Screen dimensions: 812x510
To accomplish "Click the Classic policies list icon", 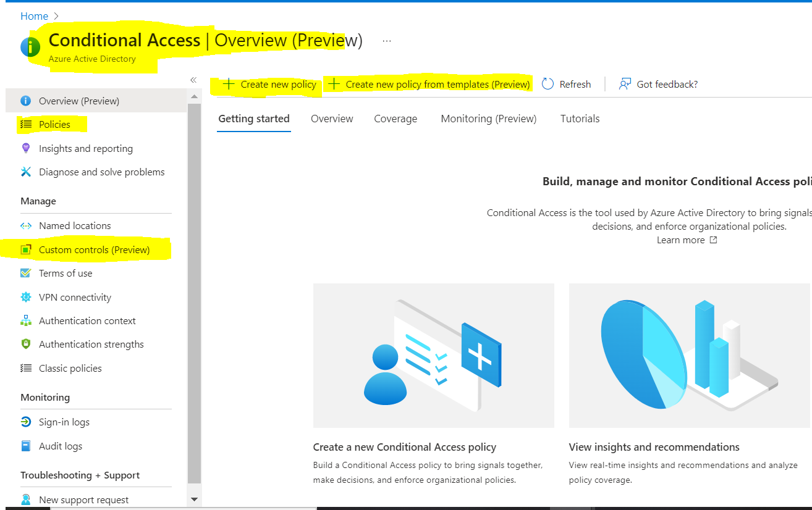I will [25, 368].
